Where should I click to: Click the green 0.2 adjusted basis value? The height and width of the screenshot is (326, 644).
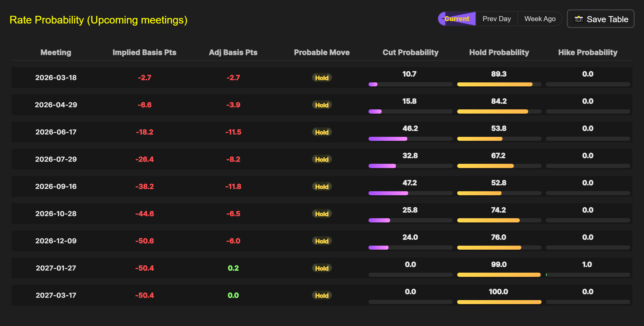coord(233,268)
